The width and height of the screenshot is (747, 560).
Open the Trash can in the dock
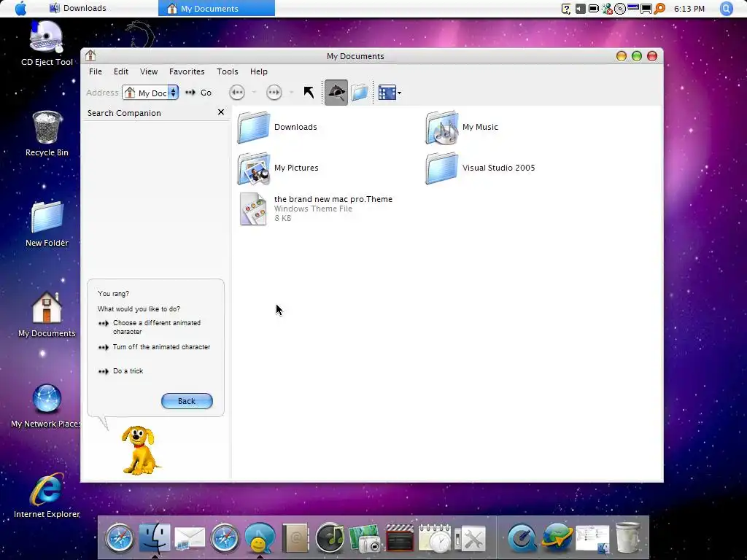pyautogui.click(x=627, y=537)
